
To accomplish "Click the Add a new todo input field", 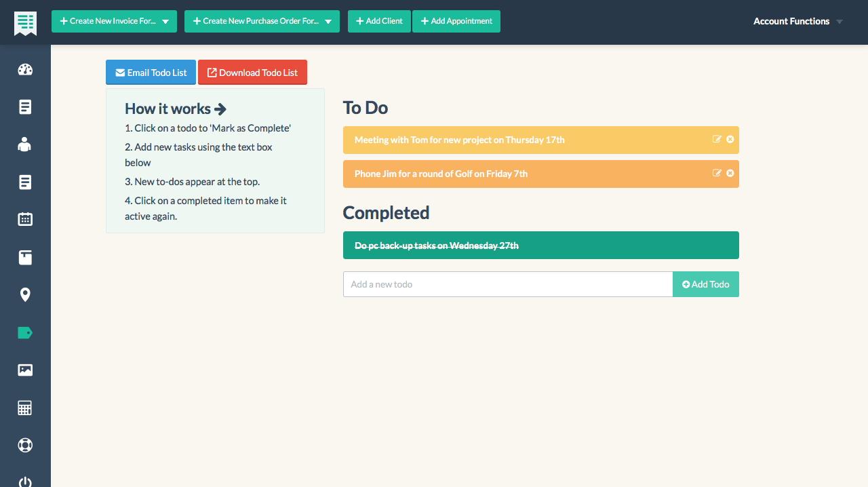I will (x=507, y=284).
